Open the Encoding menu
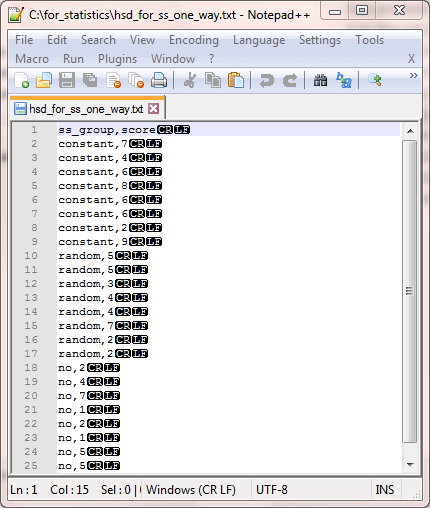This screenshot has width=430, height=508. 194,40
